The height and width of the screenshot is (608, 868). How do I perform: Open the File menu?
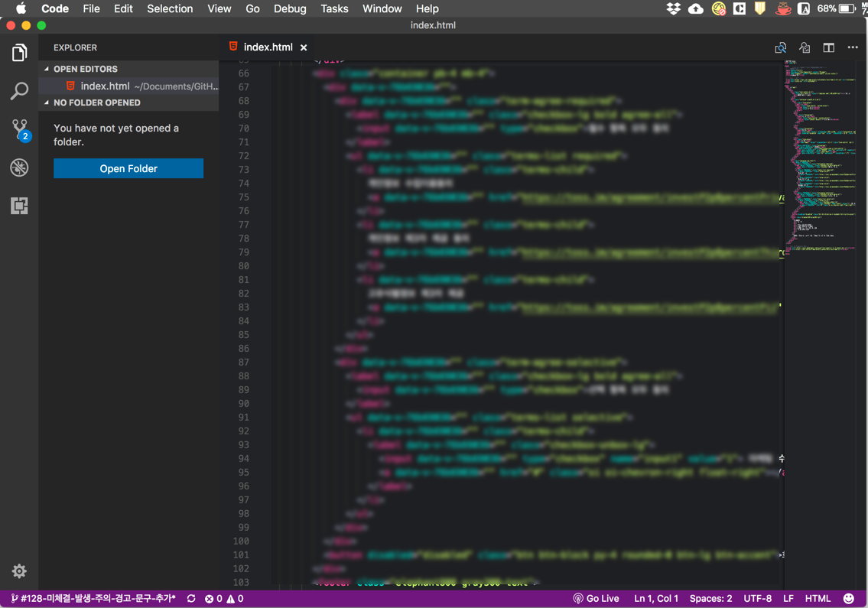(x=91, y=8)
